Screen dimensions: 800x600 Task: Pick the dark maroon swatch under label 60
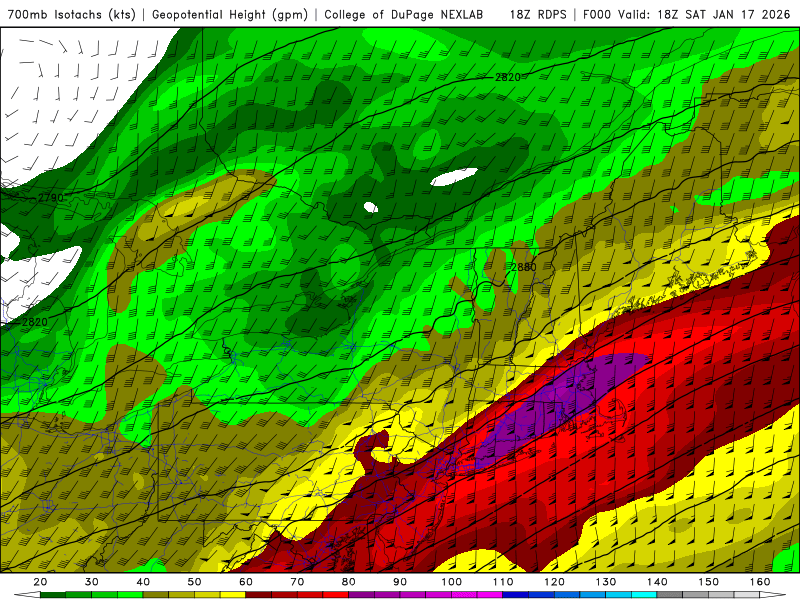click(259, 595)
